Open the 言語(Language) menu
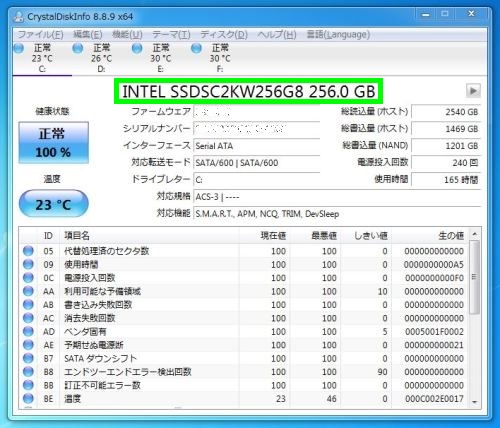 point(338,35)
